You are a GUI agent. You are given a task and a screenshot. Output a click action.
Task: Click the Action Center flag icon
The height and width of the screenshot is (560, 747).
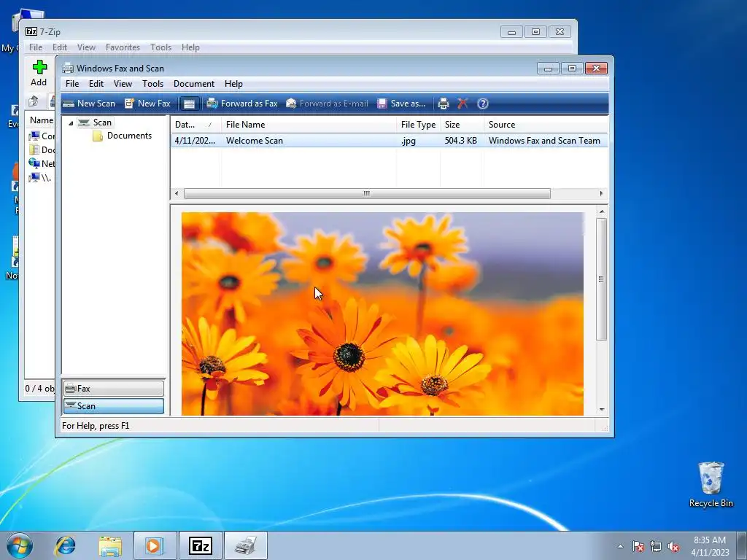(638, 546)
